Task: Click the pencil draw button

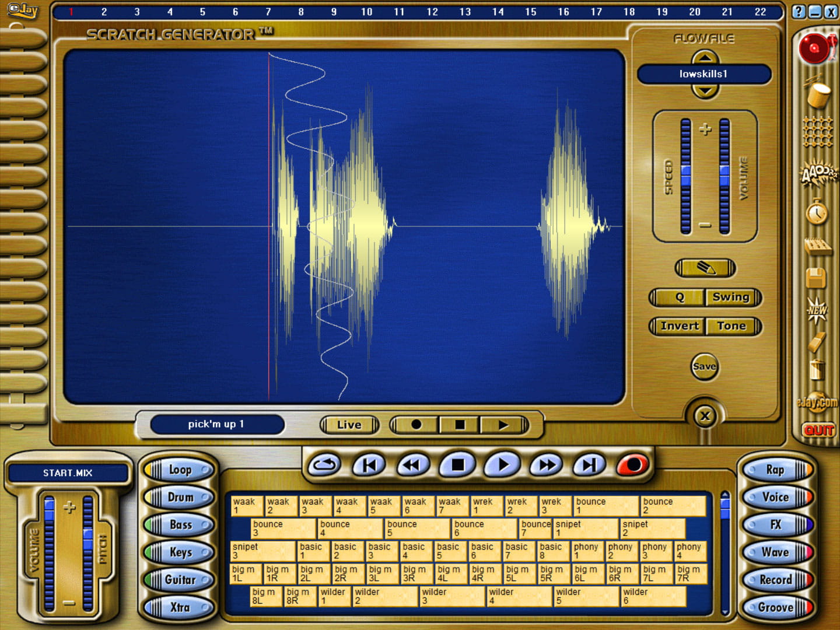Action: [x=705, y=268]
